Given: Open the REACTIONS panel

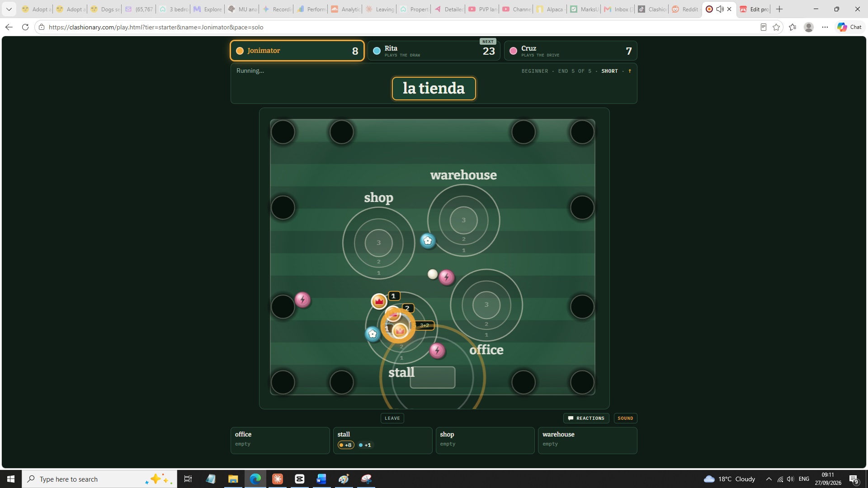Looking at the screenshot, I should 586,418.
